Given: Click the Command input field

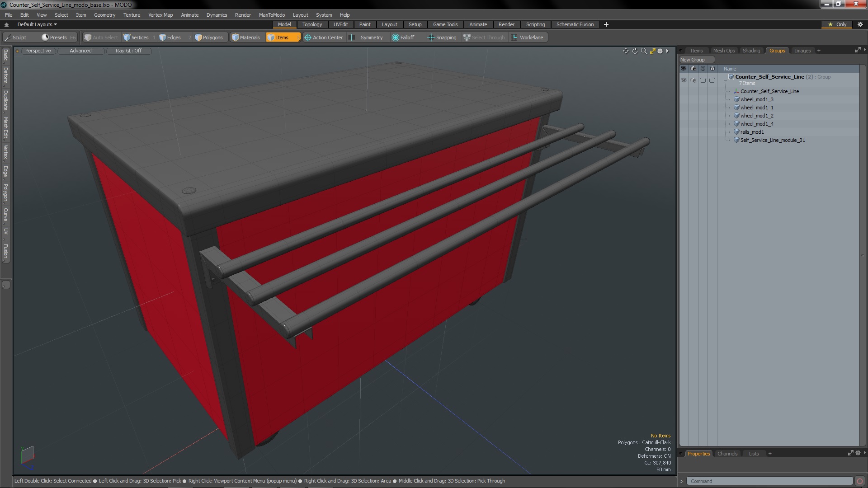Looking at the screenshot, I should click(x=769, y=481).
